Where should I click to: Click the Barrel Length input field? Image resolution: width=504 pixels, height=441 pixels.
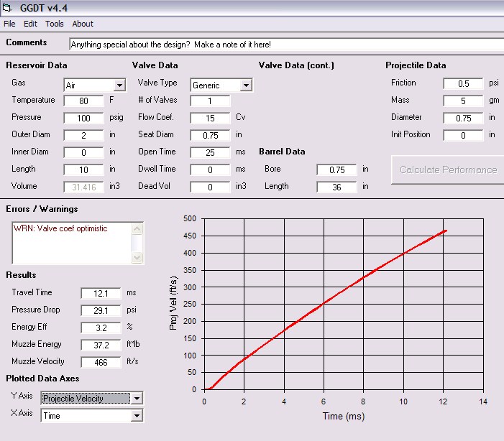coord(336,187)
